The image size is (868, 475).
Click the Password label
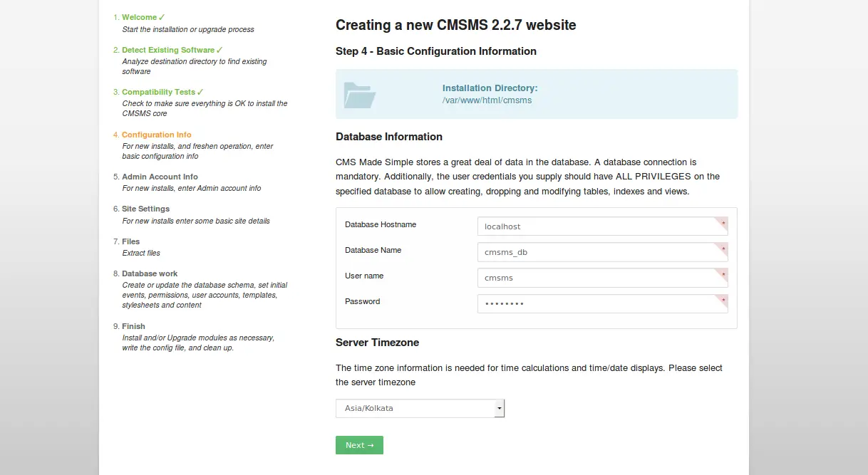[362, 301]
